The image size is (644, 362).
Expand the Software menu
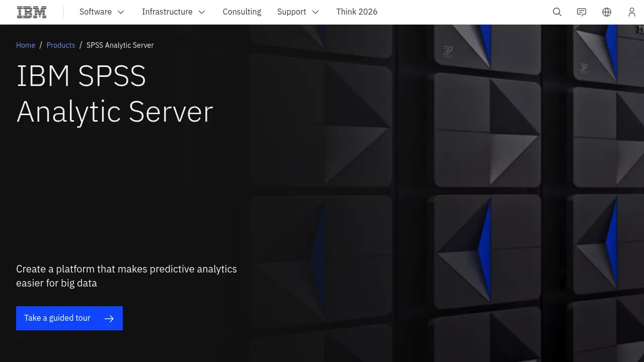[102, 12]
